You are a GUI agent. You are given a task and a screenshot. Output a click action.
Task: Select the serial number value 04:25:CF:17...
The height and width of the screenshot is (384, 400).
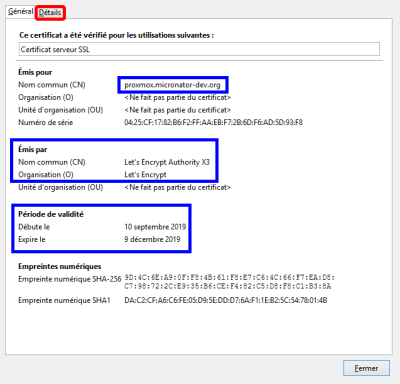point(213,122)
